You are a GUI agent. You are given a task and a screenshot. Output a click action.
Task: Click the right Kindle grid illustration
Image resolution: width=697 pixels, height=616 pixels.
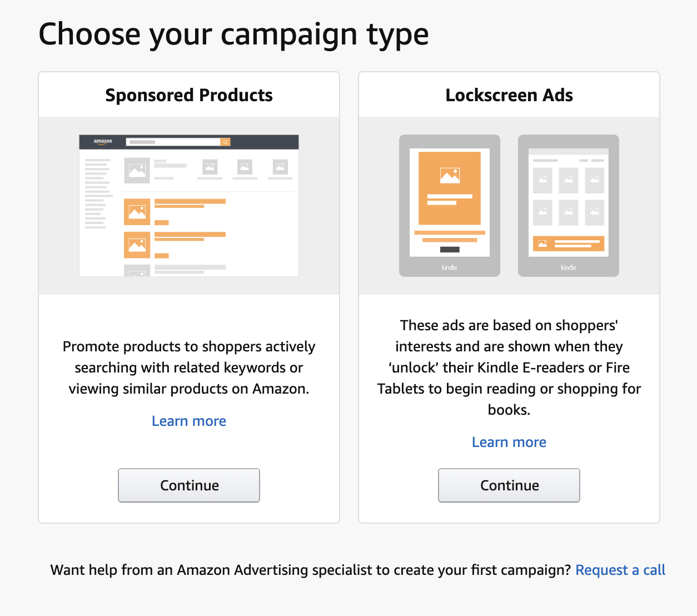click(x=569, y=205)
